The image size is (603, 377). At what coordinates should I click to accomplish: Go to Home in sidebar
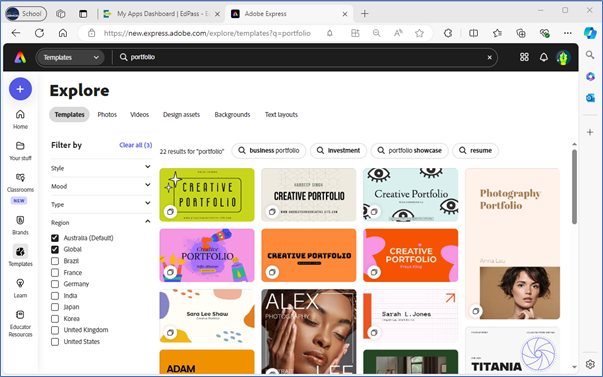[x=20, y=119]
